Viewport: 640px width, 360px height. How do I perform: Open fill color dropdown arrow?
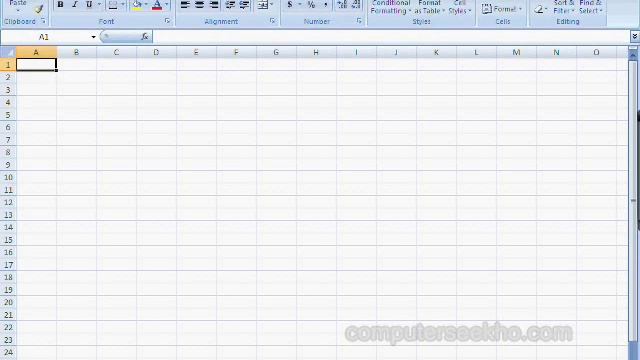coord(146,4)
